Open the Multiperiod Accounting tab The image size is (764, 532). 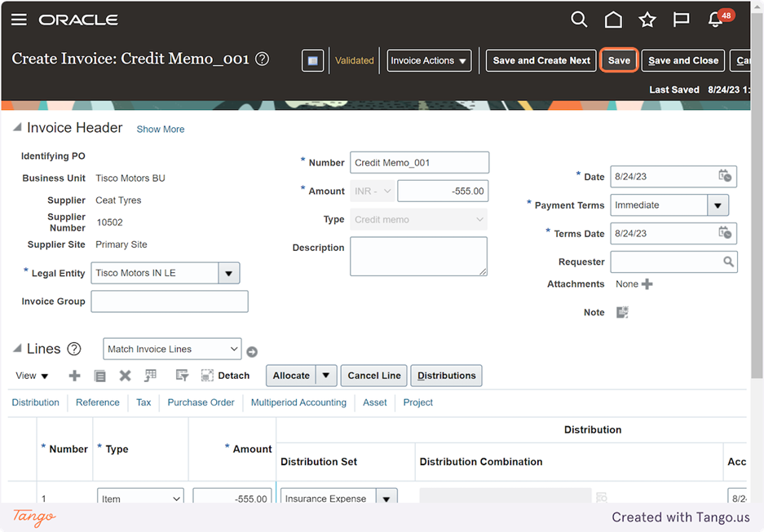[298, 402]
